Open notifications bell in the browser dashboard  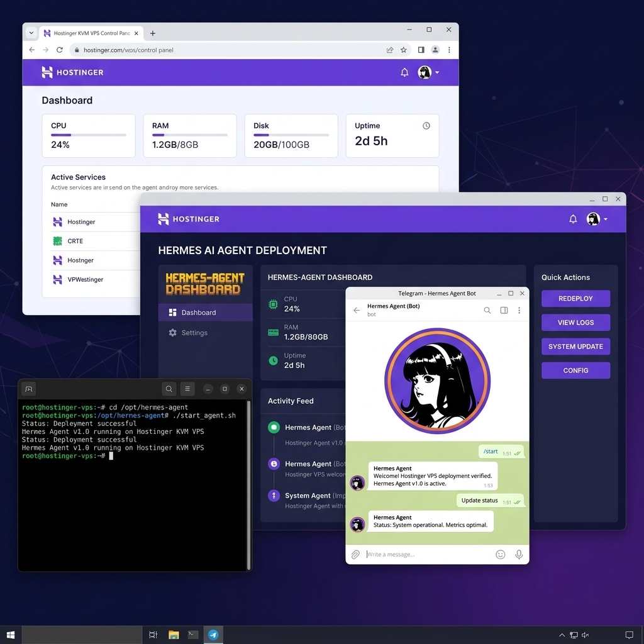click(404, 72)
